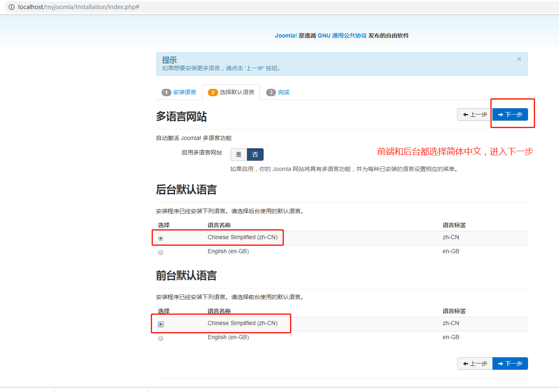This screenshot has width=559, height=392.
Task: Click the 多语言网站 heading
Action: (x=181, y=116)
